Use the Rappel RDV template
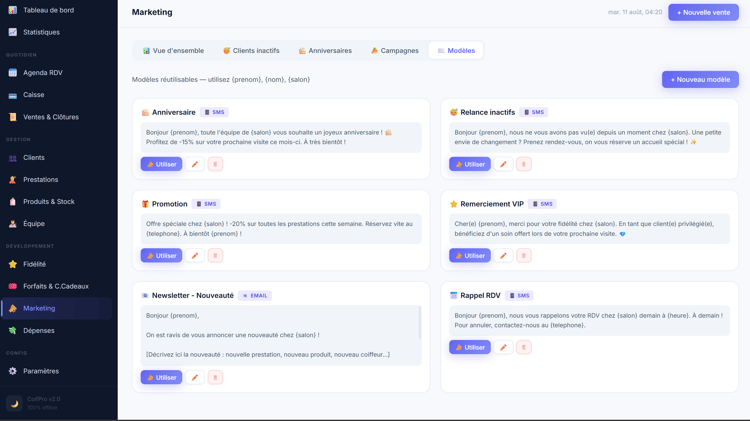The image size is (750, 421). pos(470,347)
